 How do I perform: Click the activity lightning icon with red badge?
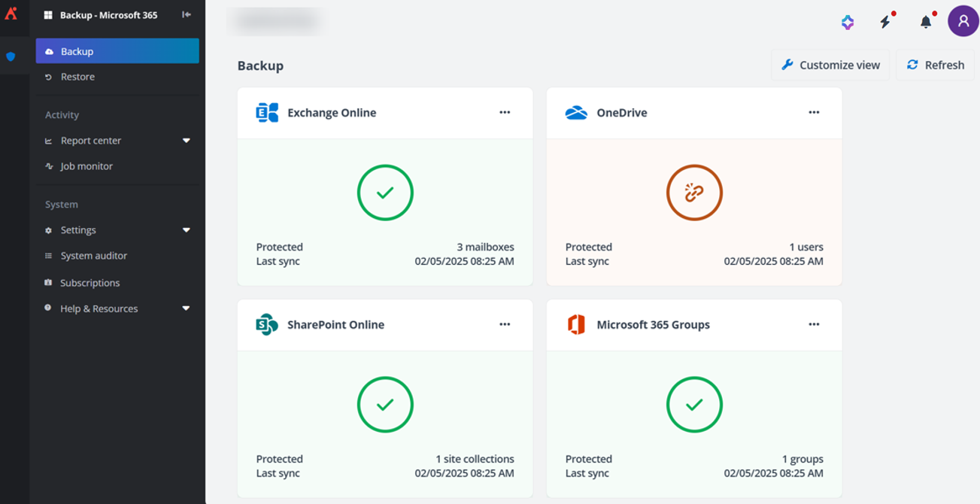[x=886, y=22]
